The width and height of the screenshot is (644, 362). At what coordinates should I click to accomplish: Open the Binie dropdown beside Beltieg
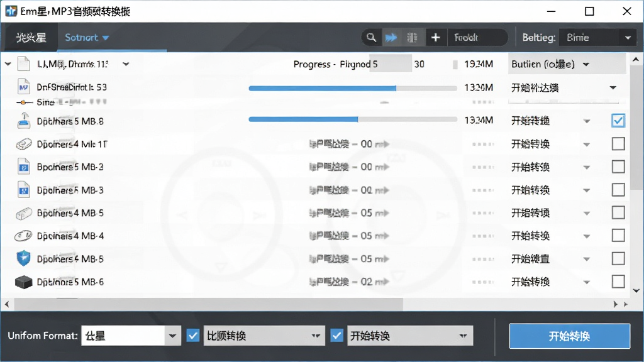coord(599,38)
